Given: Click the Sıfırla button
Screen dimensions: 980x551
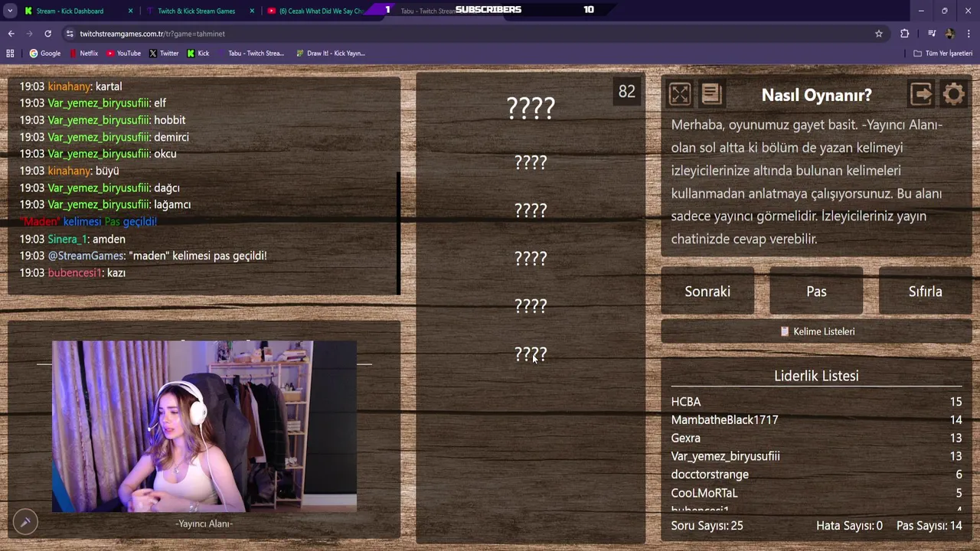Looking at the screenshot, I should [x=925, y=292].
